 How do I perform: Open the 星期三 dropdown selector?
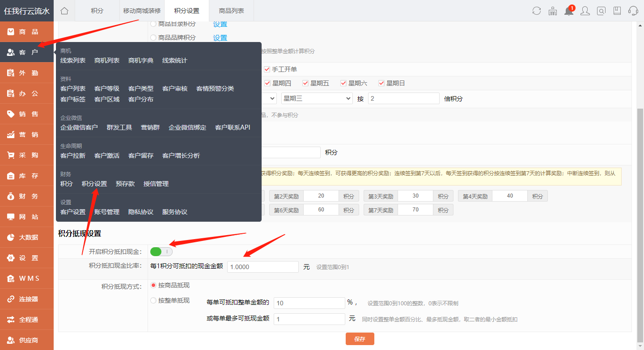(x=317, y=98)
